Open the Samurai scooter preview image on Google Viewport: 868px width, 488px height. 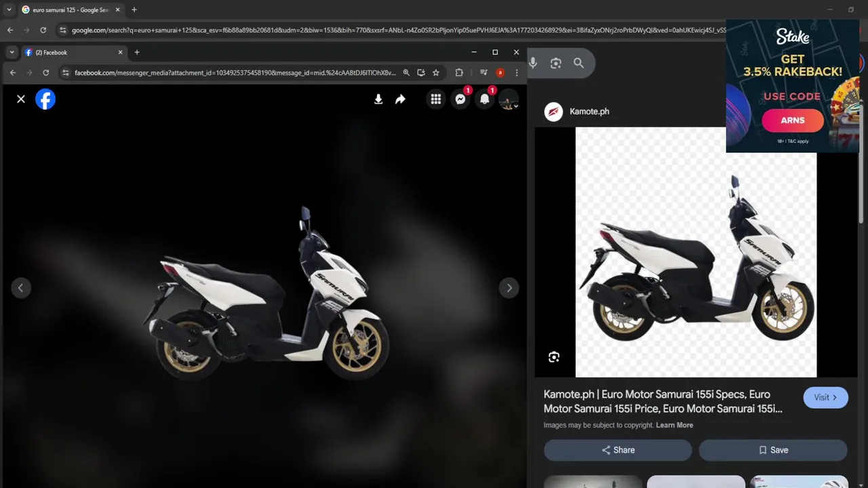(696, 252)
